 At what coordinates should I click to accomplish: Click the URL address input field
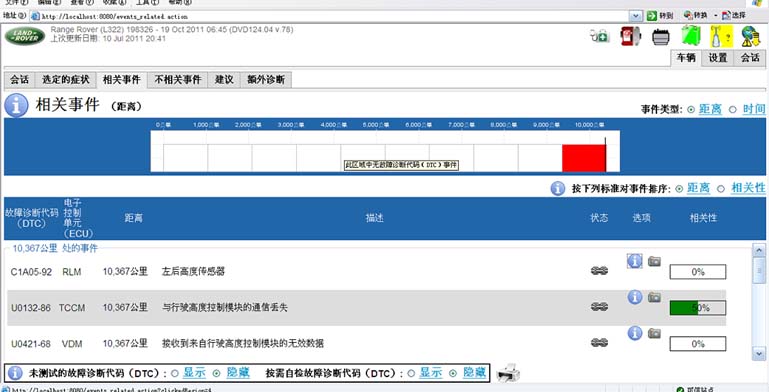click(335, 16)
